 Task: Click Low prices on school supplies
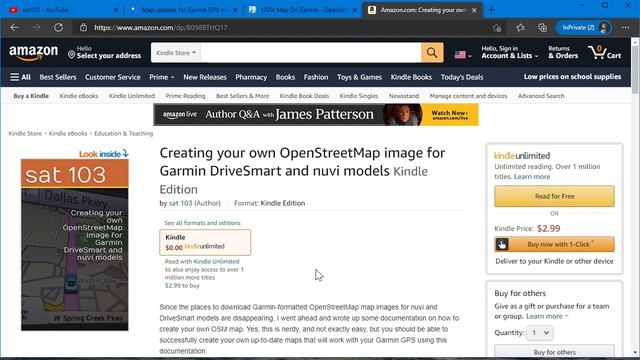[x=572, y=77]
